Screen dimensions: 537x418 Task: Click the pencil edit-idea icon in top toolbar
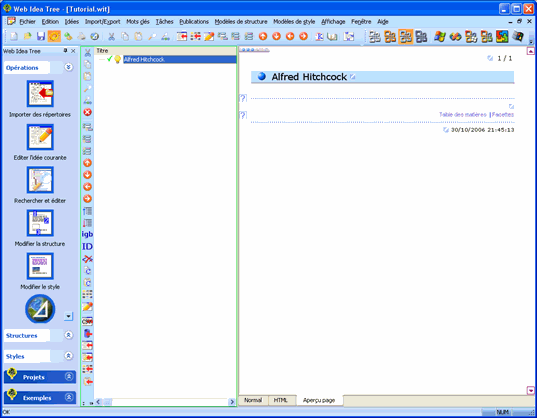click(x=209, y=36)
